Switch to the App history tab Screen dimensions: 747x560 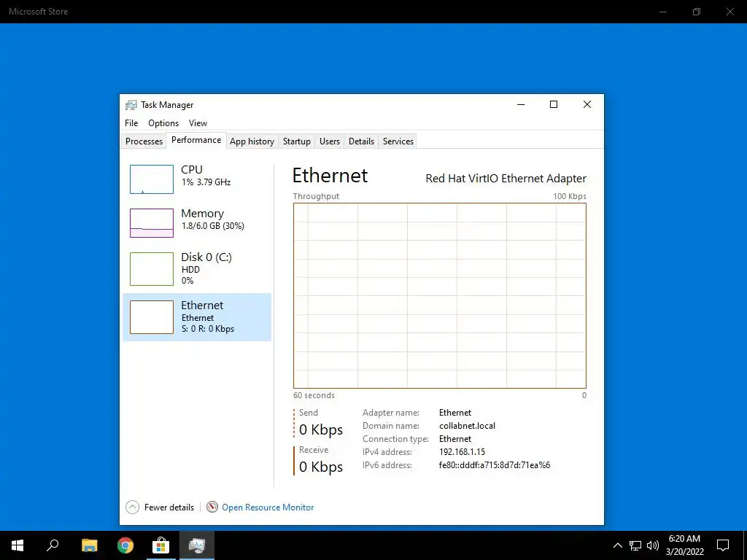[252, 141]
